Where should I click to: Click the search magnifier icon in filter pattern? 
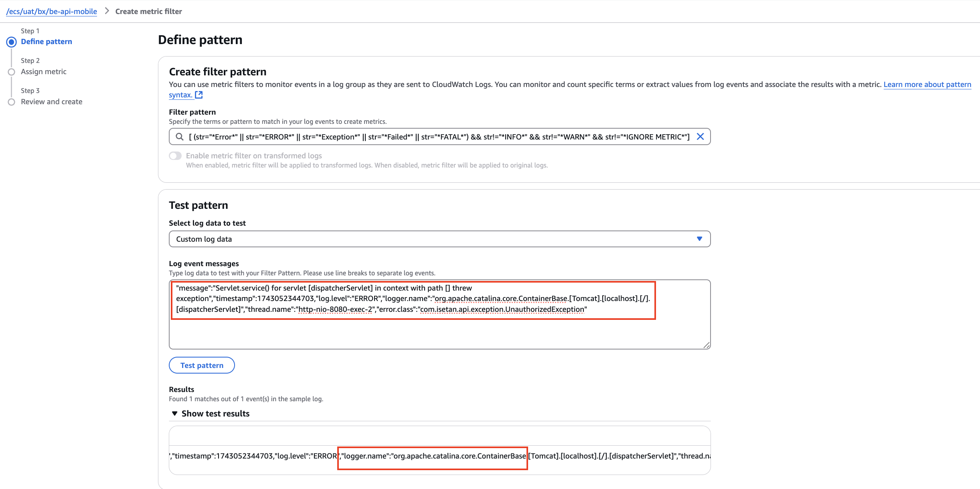point(180,137)
